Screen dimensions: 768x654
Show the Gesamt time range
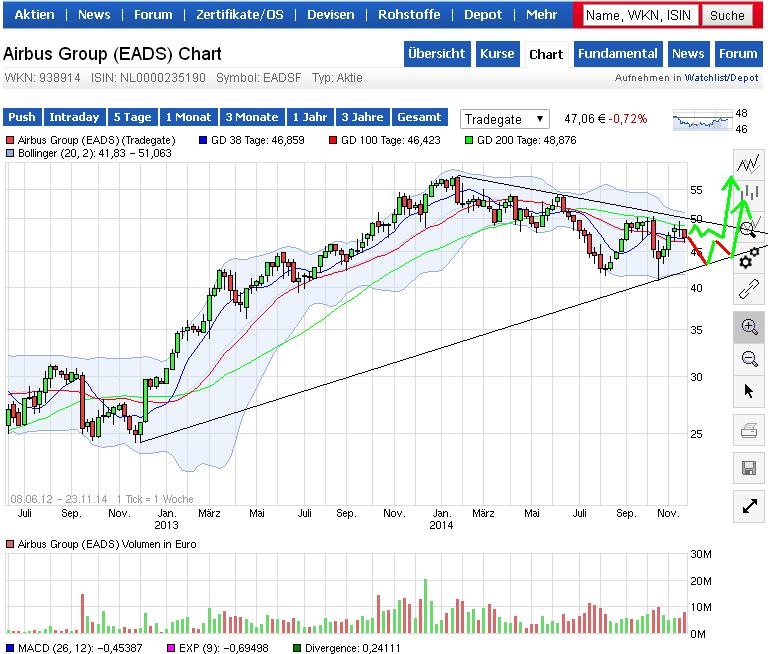coord(418,117)
